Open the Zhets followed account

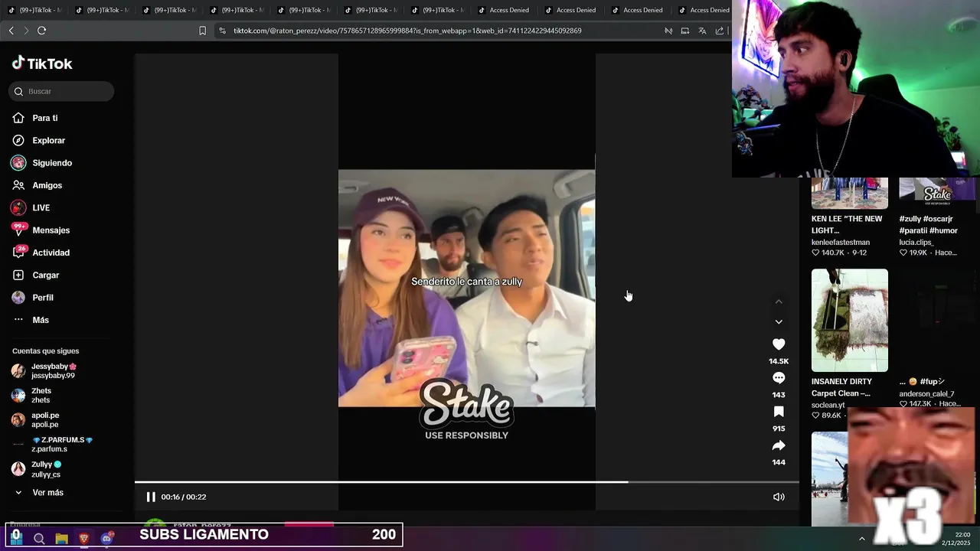[41, 396]
